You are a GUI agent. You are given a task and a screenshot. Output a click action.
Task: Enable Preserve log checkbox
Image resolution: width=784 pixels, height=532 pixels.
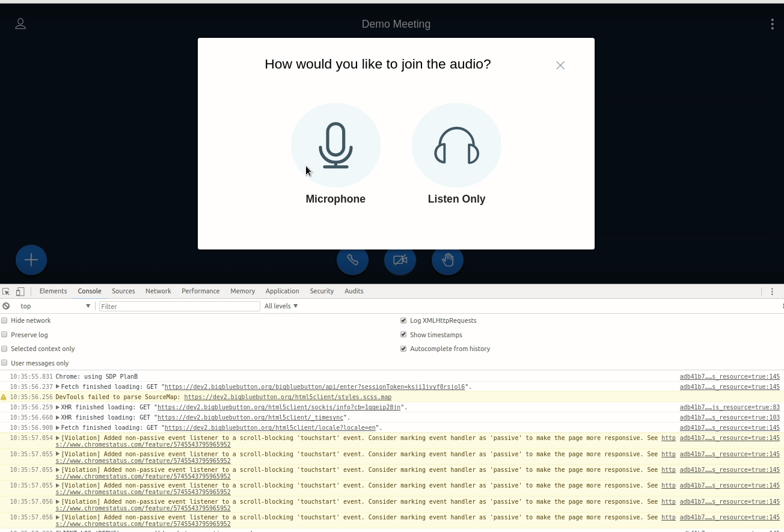[4, 335]
